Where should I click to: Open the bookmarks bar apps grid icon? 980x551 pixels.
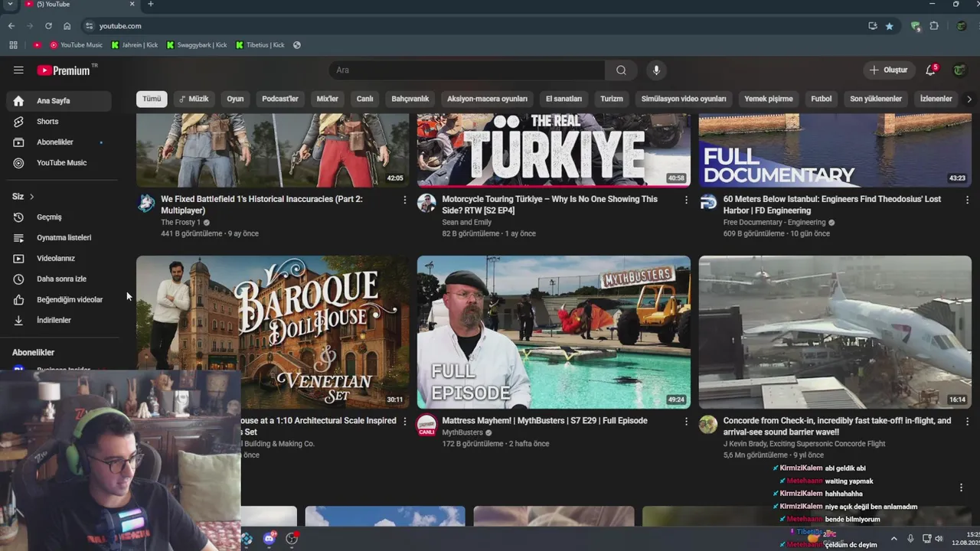point(13,45)
